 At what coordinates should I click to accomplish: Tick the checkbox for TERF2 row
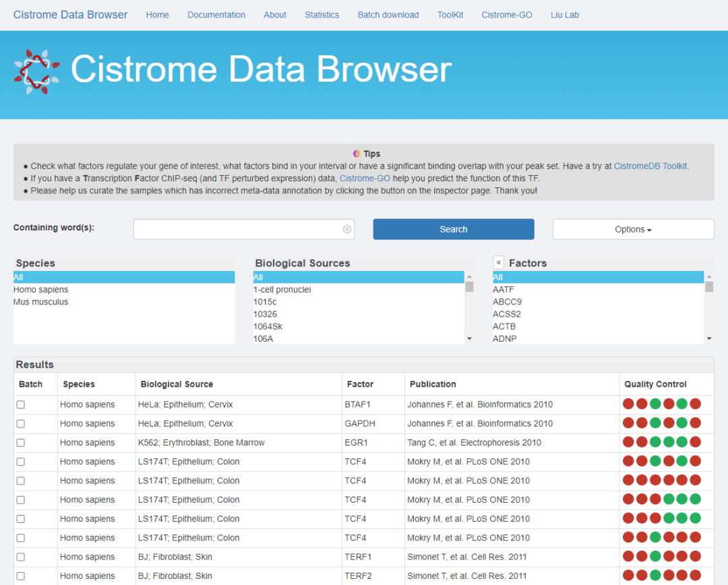point(21,576)
